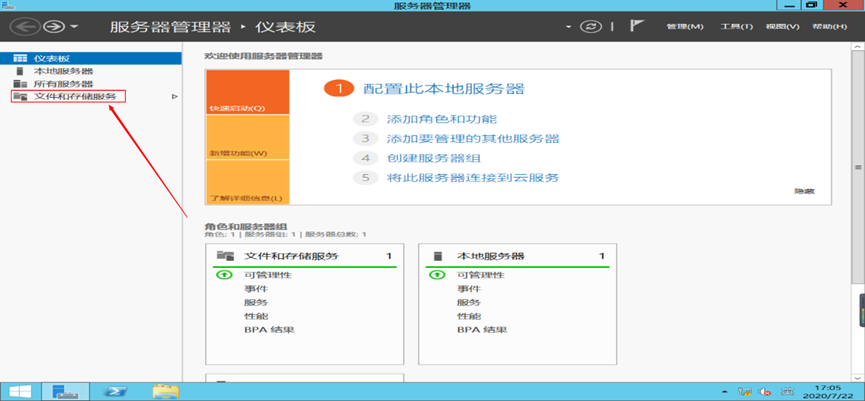
Task: Click the orange step 1 circle
Action: coord(339,88)
